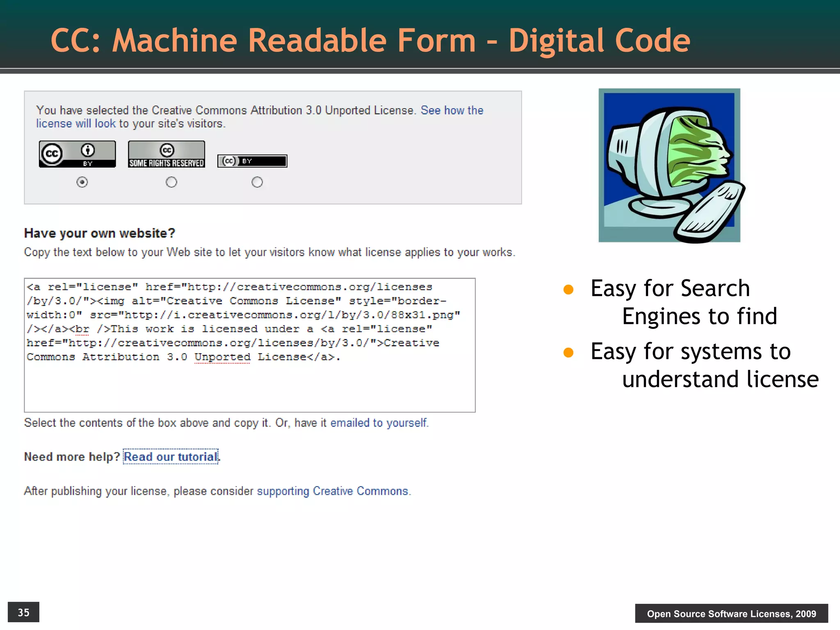Click the Some Rights Reserved badge
Screen dimensions: 840x630
(x=166, y=154)
